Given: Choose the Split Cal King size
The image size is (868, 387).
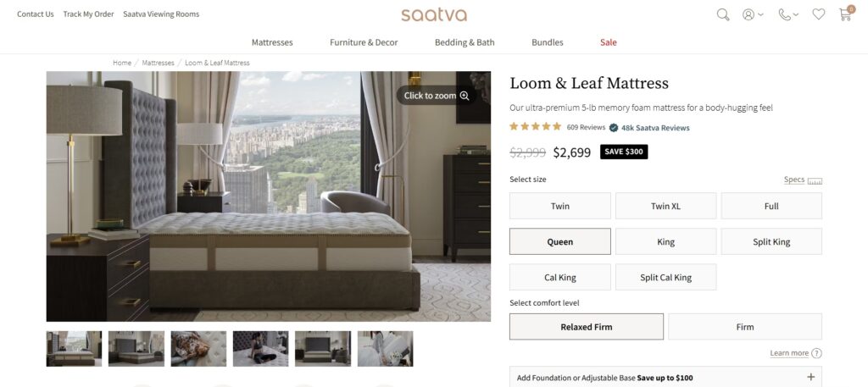Looking at the screenshot, I should 665,277.
